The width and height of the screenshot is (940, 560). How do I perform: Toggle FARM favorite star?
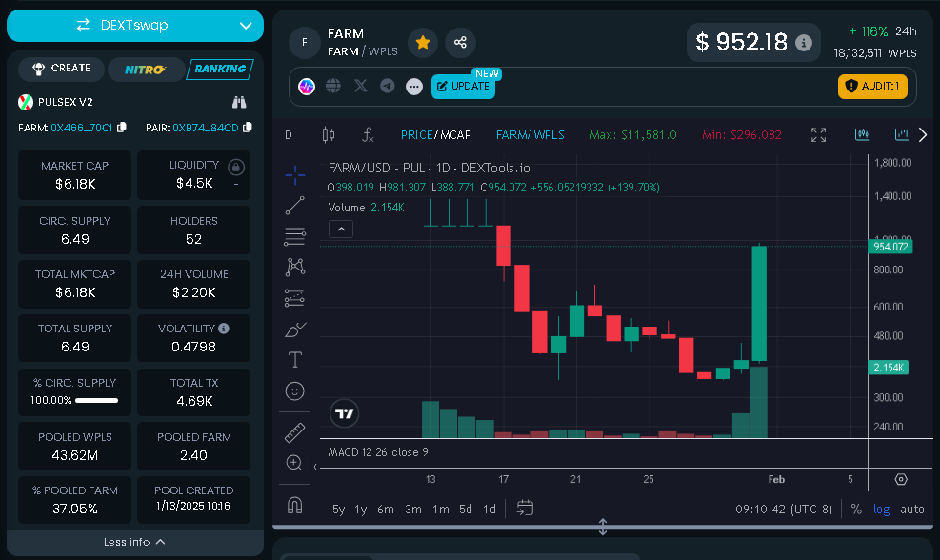[x=423, y=43]
